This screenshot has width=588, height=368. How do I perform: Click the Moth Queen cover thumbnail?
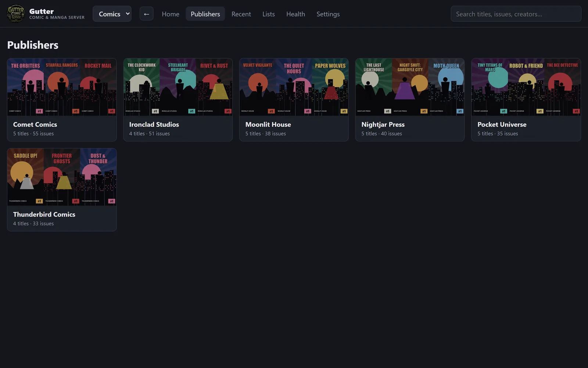pos(446,87)
